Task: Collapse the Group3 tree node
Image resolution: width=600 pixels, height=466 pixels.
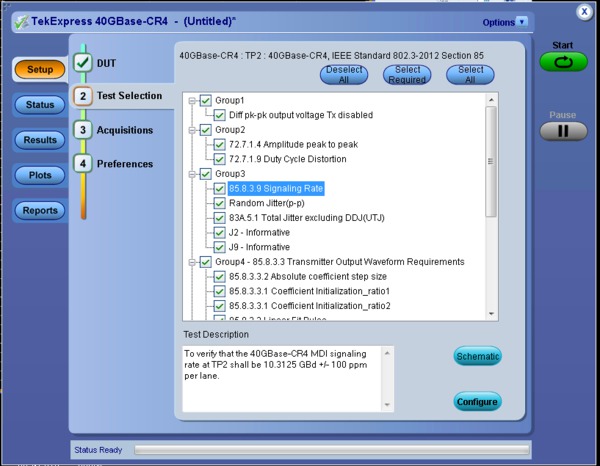Action: (192, 173)
